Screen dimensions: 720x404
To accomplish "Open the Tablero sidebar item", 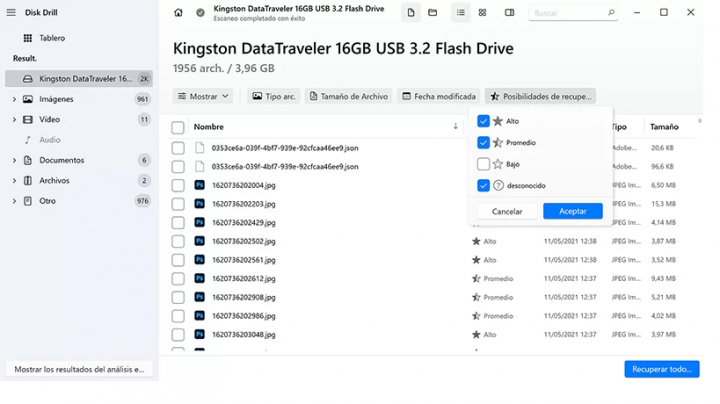I will click(52, 38).
